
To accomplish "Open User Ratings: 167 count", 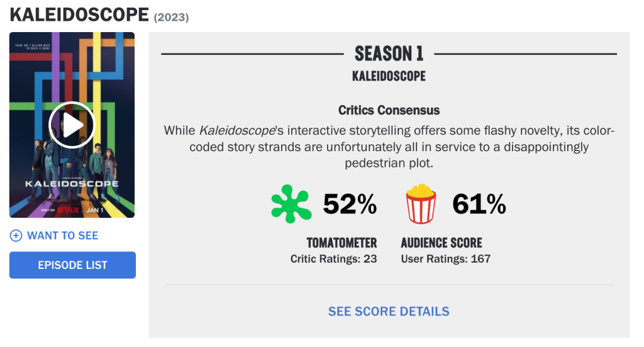I will click(445, 259).
